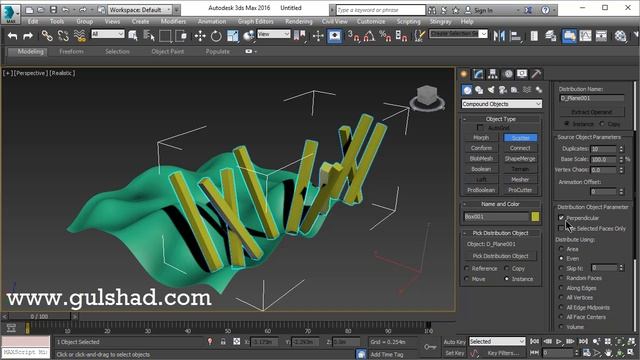
Task: Select the Even distribution radio button
Action: point(561,258)
